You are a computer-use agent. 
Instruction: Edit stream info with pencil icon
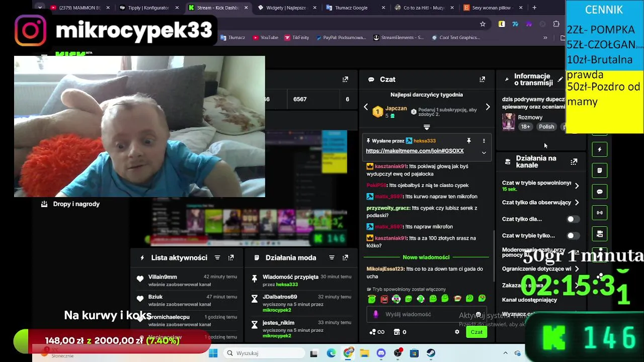pos(560,79)
